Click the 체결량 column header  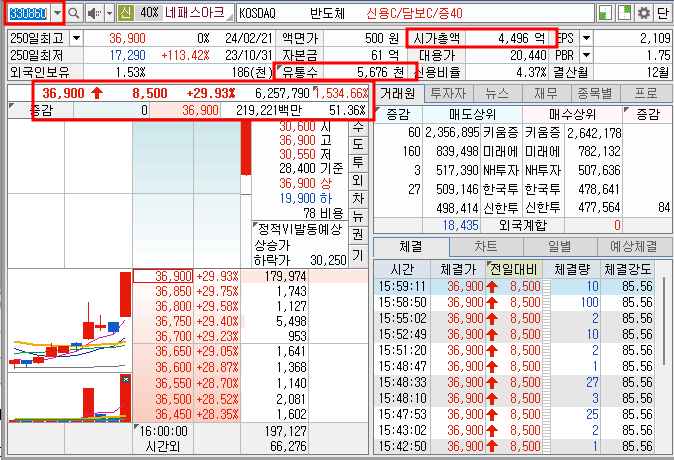pos(571,269)
